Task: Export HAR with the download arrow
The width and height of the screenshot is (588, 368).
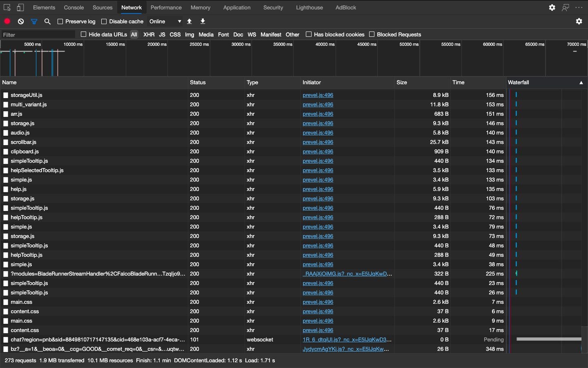Action: (203, 21)
